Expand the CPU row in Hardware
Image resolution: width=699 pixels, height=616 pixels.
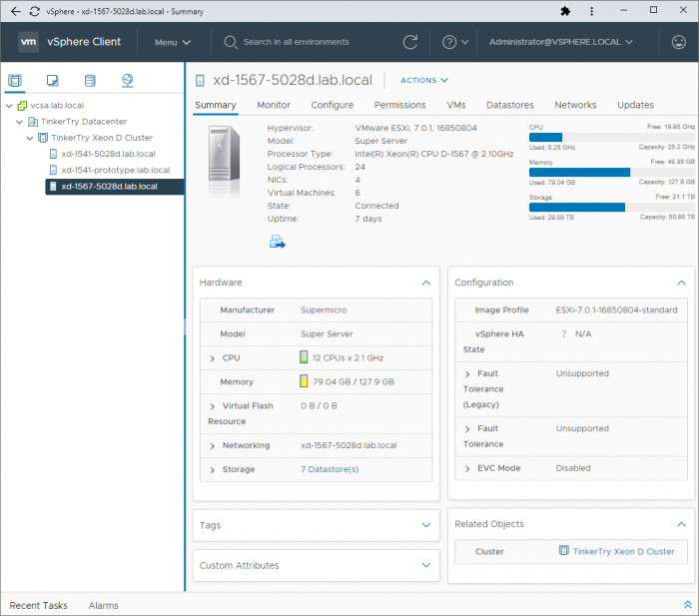pos(212,358)
